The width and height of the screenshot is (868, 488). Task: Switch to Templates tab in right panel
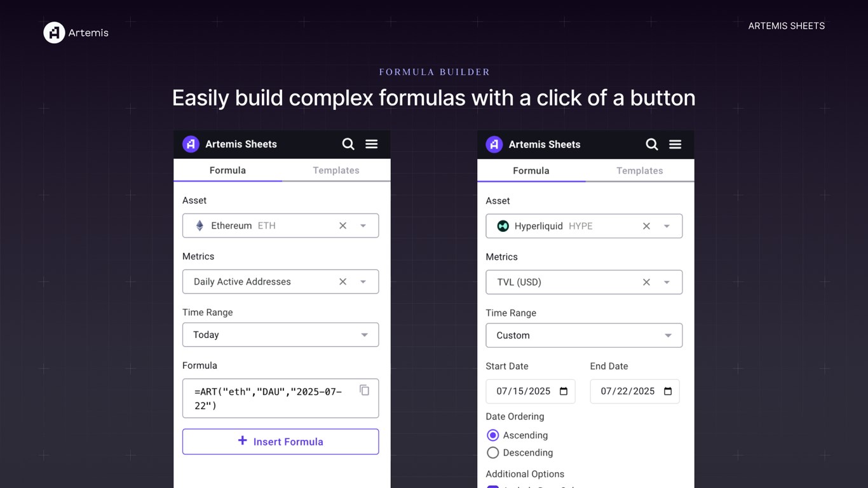[640, 170]
